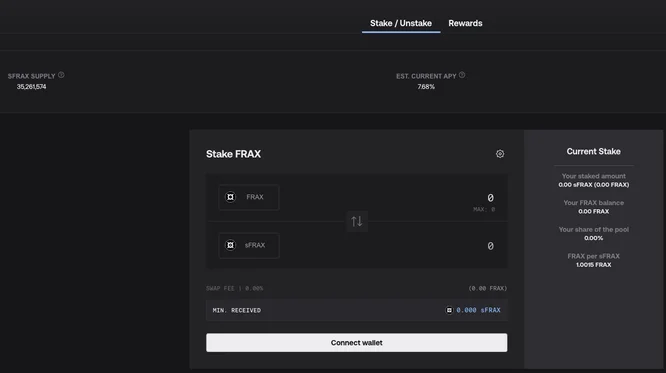Click the swap direction arrows icon

(x=357, y=221)
